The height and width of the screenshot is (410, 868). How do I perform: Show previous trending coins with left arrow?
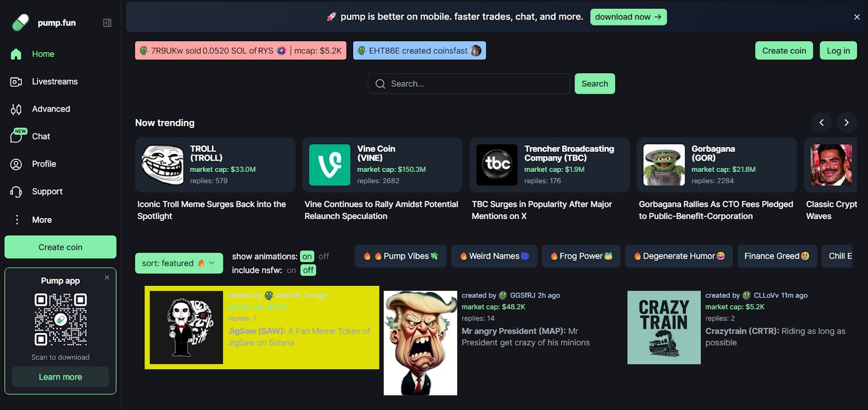[x=821, y=123]
